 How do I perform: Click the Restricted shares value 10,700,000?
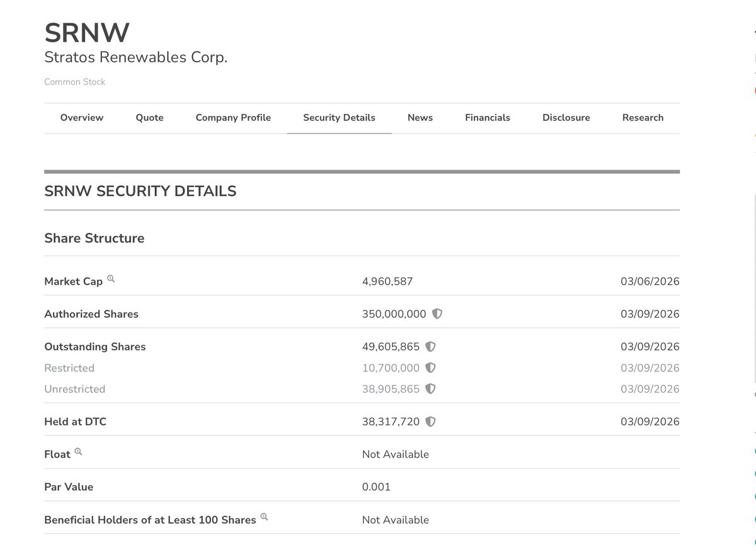(391, 368)
